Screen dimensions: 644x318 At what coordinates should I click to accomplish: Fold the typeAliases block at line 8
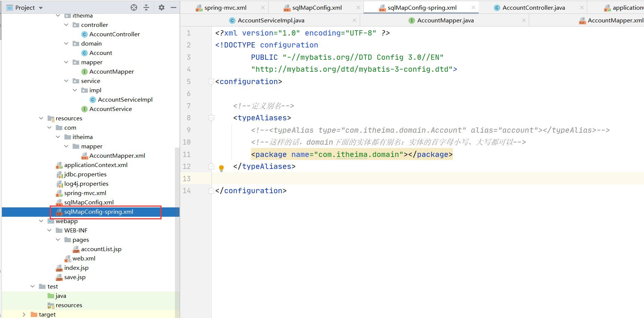pos(211,118)
